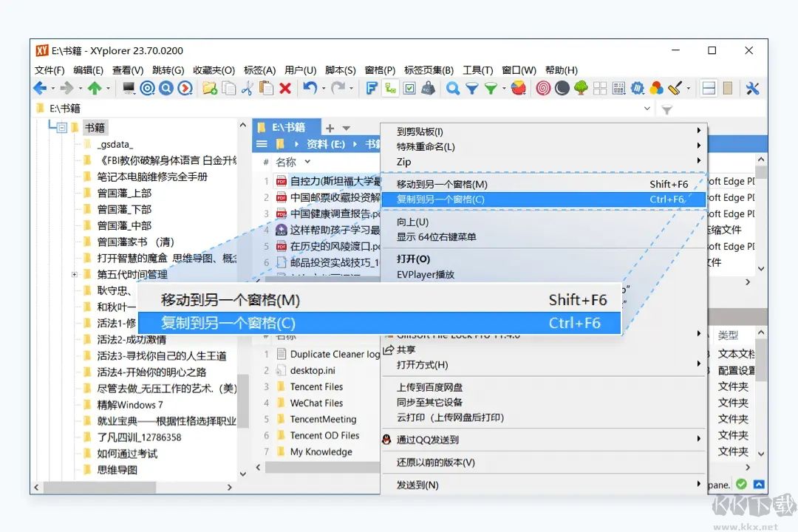Toggle the dual pane view icon
Viewport: 798px width, 532px height.
point(709,88)
